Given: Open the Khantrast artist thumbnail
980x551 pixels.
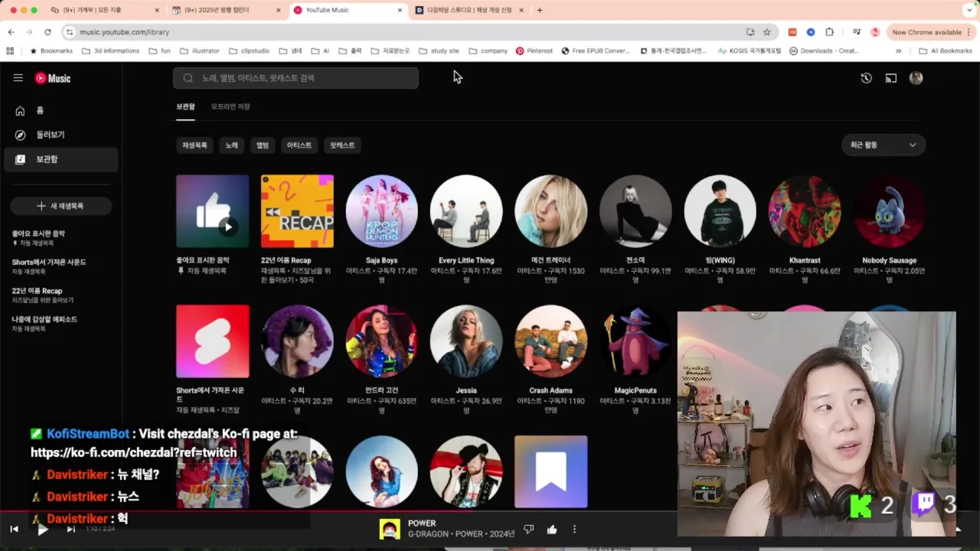Looking at the screenshot, I should (805, 211).
